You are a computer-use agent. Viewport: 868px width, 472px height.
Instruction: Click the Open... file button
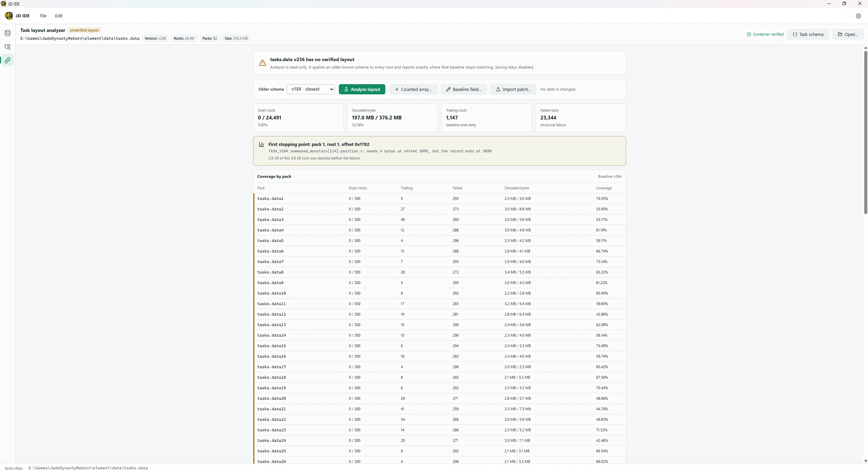(848, 34)
